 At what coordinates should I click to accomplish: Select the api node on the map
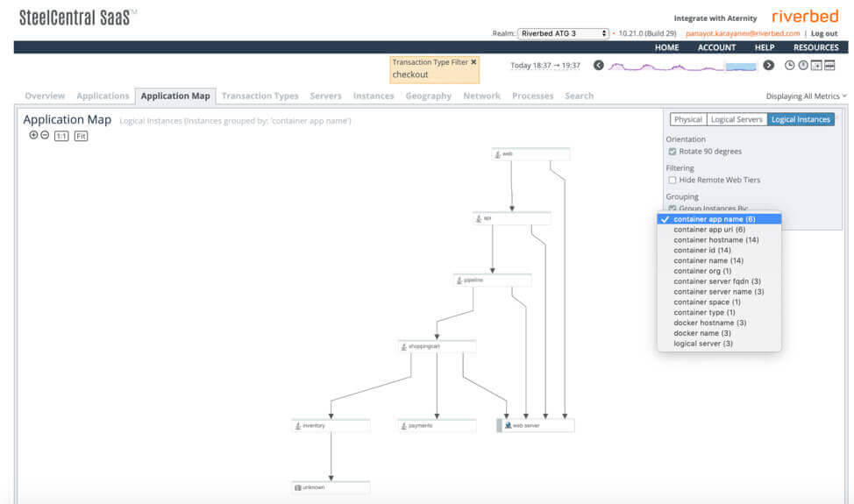point(511,218)
